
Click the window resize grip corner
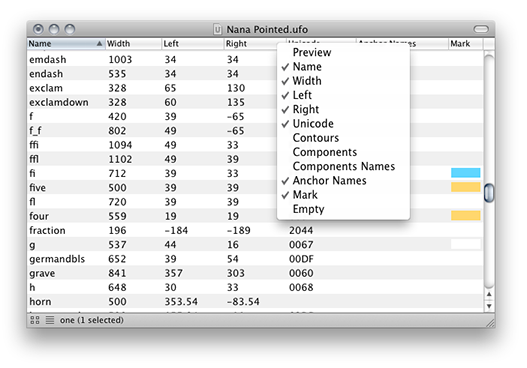tap(490, 323)
